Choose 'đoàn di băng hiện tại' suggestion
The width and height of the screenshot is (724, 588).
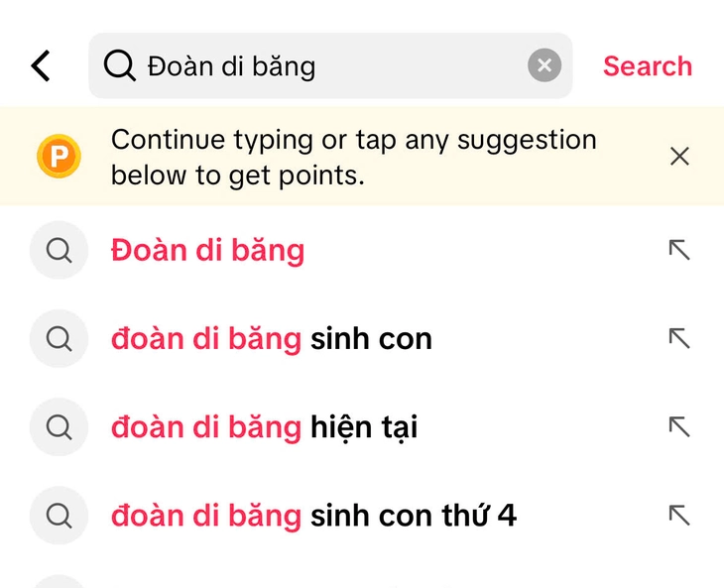264,427
